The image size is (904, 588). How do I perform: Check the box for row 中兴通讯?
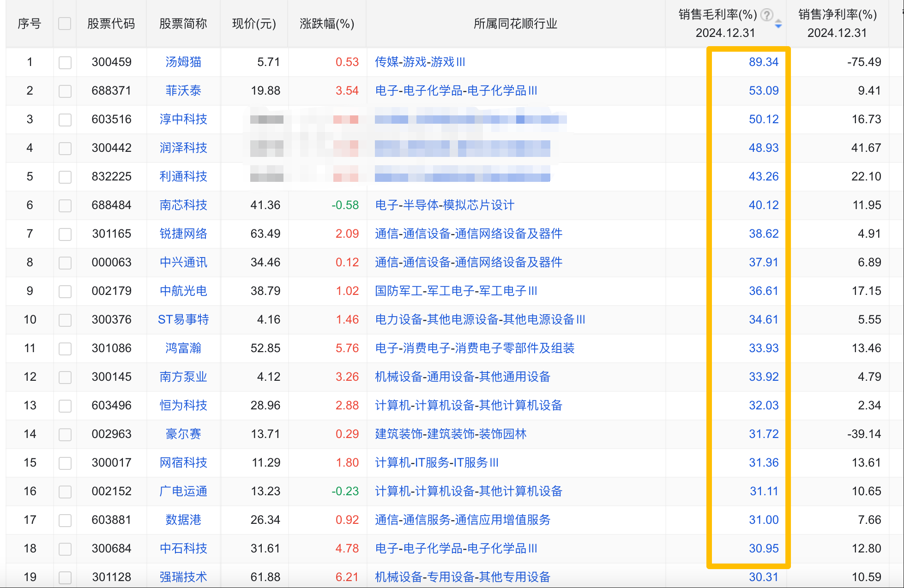coord(65,263)
